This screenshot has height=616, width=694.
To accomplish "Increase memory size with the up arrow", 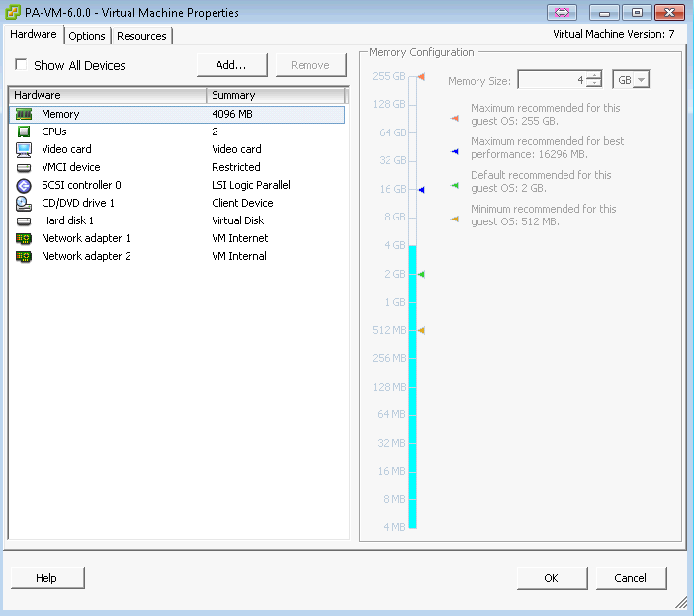I will pos(594,76).
